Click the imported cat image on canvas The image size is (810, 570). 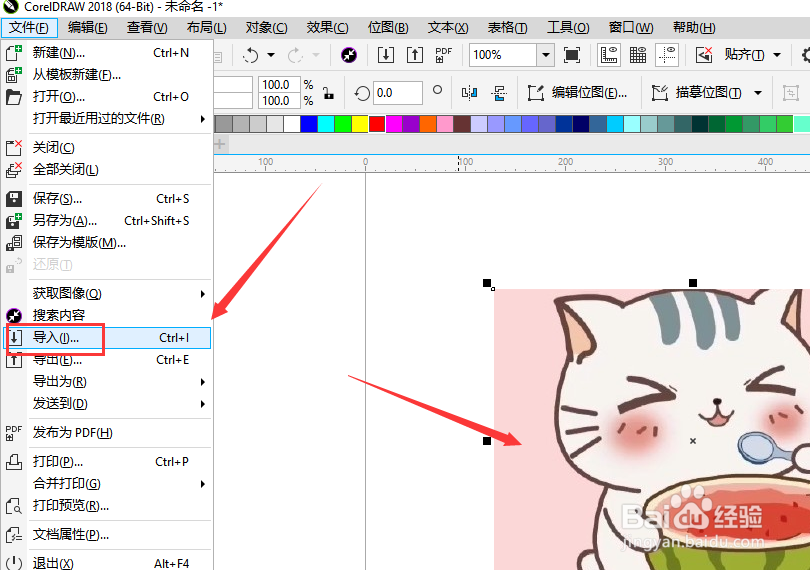(x=652, y=429)
